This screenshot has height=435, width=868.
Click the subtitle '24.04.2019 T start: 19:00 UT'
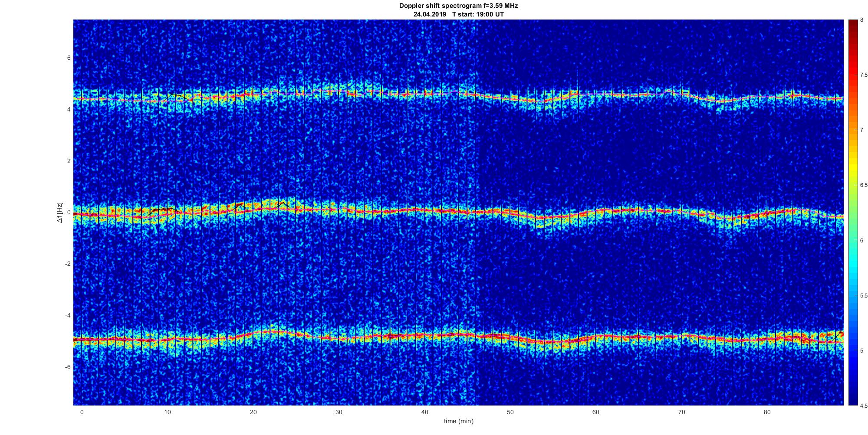[458, 14]
